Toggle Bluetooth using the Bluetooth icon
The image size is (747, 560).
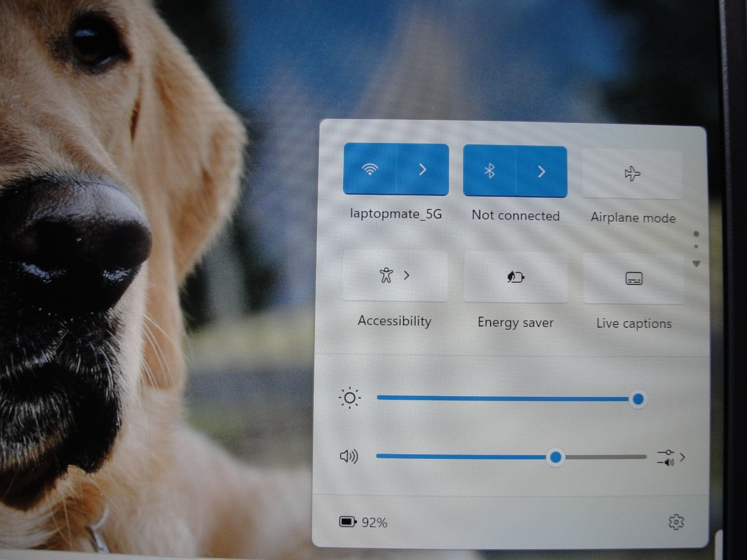click(489, 171)
